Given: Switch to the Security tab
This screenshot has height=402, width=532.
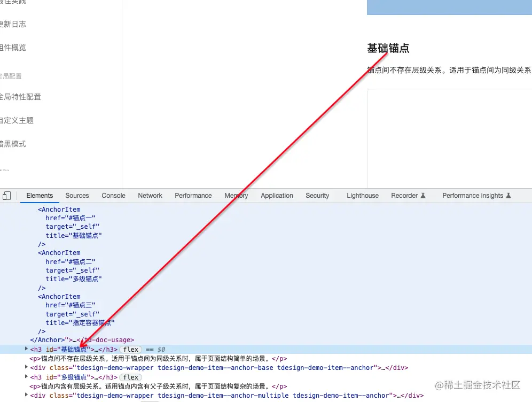Looking at the screenshot, I should 317,196.
